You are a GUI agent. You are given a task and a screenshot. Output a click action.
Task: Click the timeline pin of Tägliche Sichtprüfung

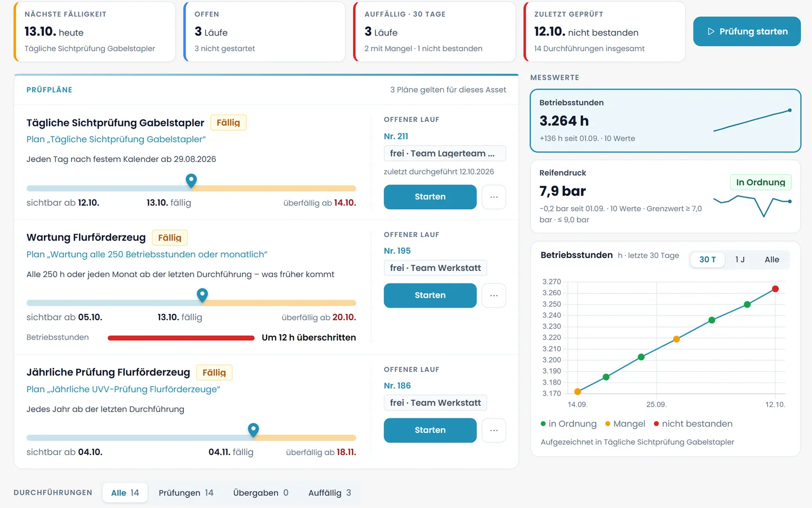pos(191,181)
